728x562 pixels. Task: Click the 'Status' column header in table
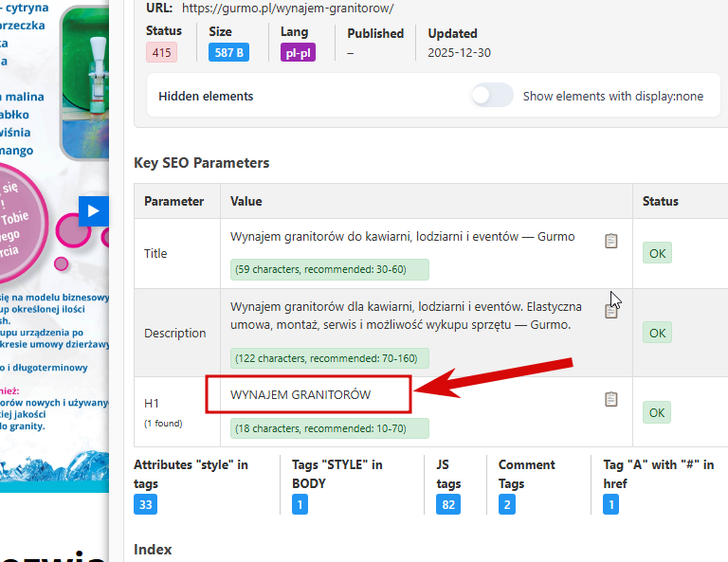pyautogui.click(x=660, y=201)
